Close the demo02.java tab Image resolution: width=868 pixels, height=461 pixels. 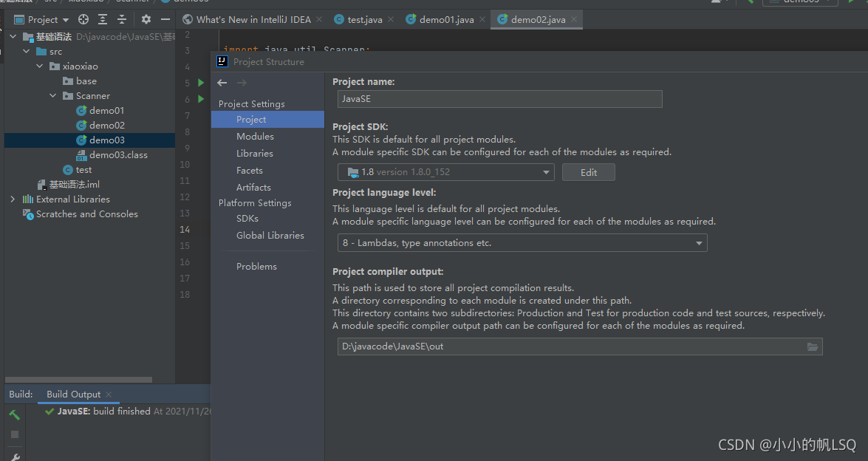click(574, 19)
